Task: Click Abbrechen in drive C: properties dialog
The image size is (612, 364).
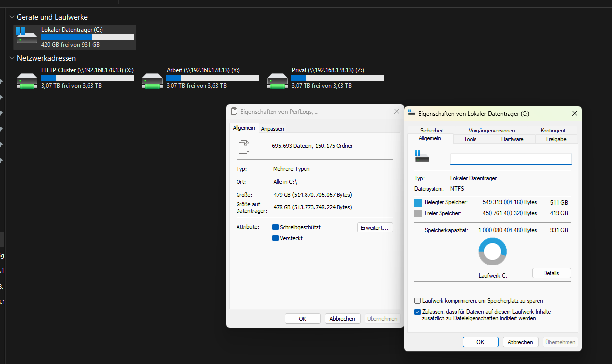Action: [x=520, y=342]
